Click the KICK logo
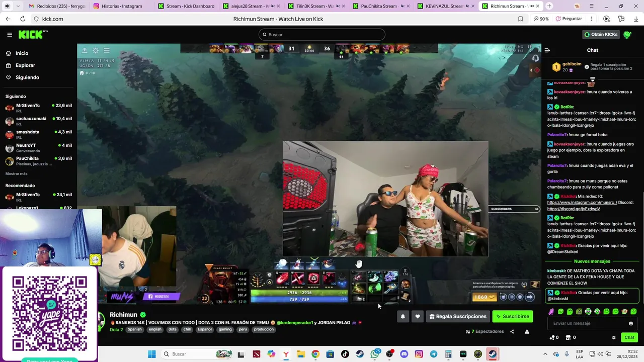 (x=33, y=34)
